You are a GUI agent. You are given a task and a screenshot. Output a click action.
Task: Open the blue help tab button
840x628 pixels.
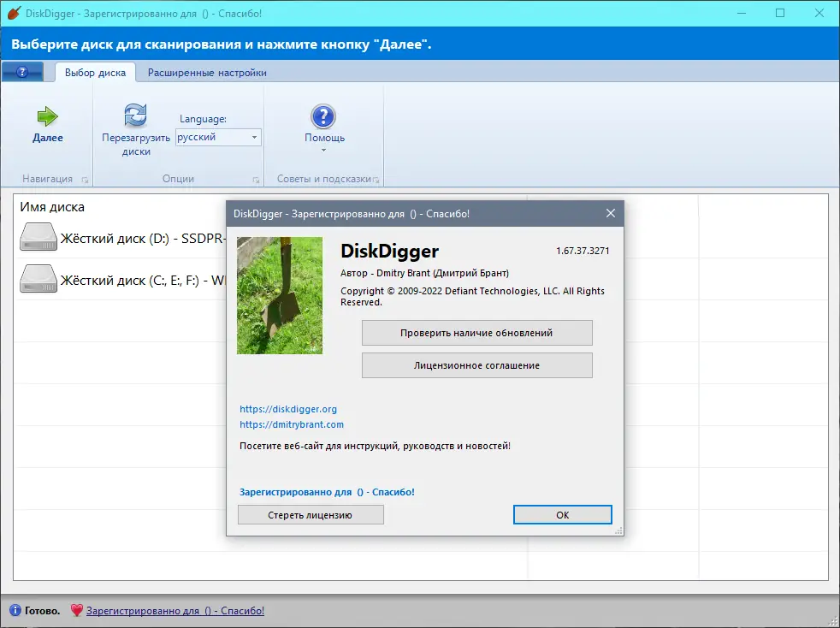click(22, 72)
